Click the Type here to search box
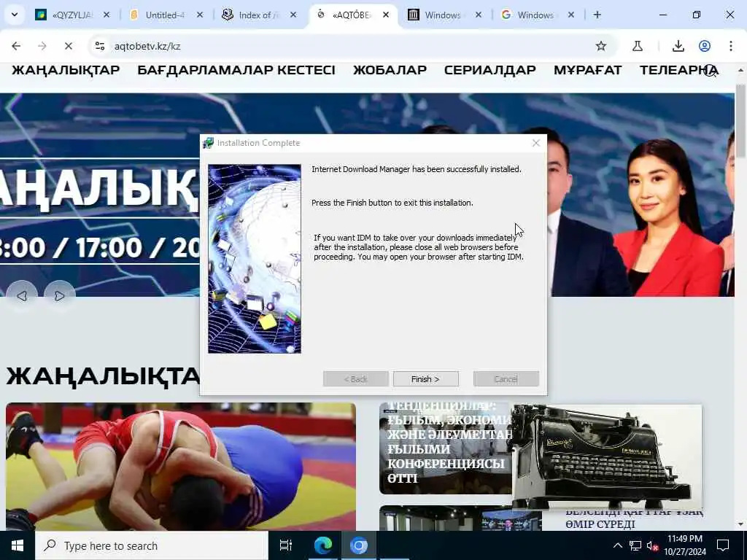Image resolution: width=747 pixels, height=560 pixels. [152, 545]
